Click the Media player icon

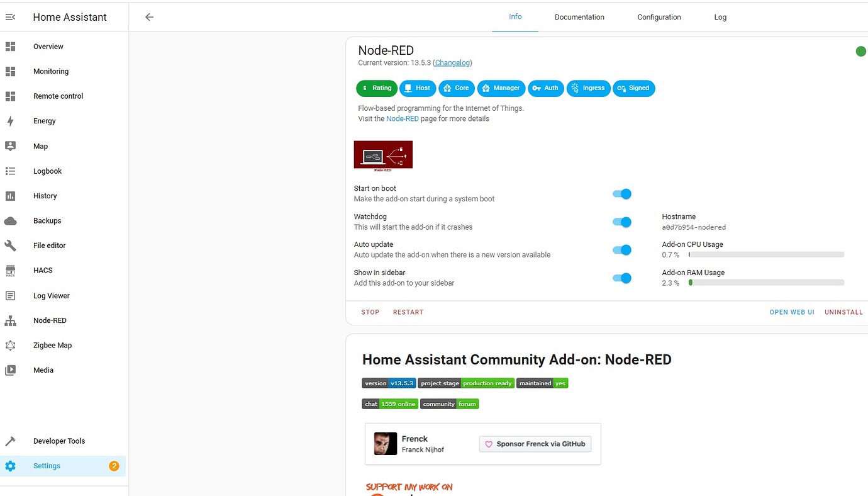(x=10, y=370)
